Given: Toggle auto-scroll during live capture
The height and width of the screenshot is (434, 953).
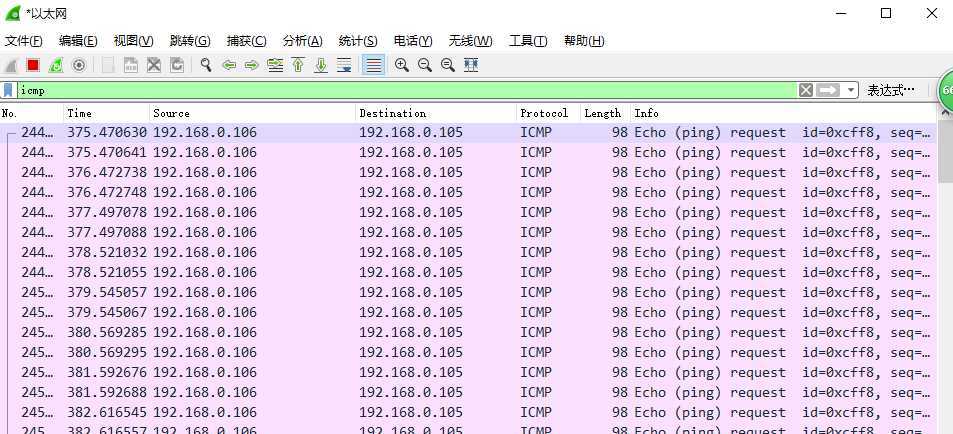Looking at the screenshot, I should (345, 65).
